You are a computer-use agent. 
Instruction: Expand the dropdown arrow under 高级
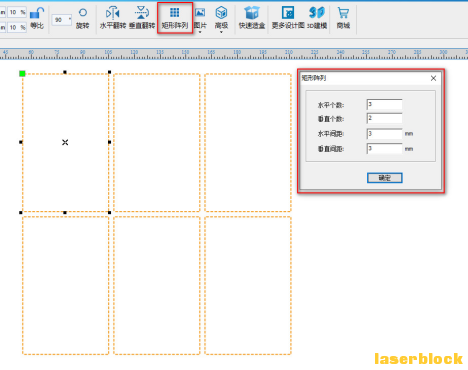(221, 32)
